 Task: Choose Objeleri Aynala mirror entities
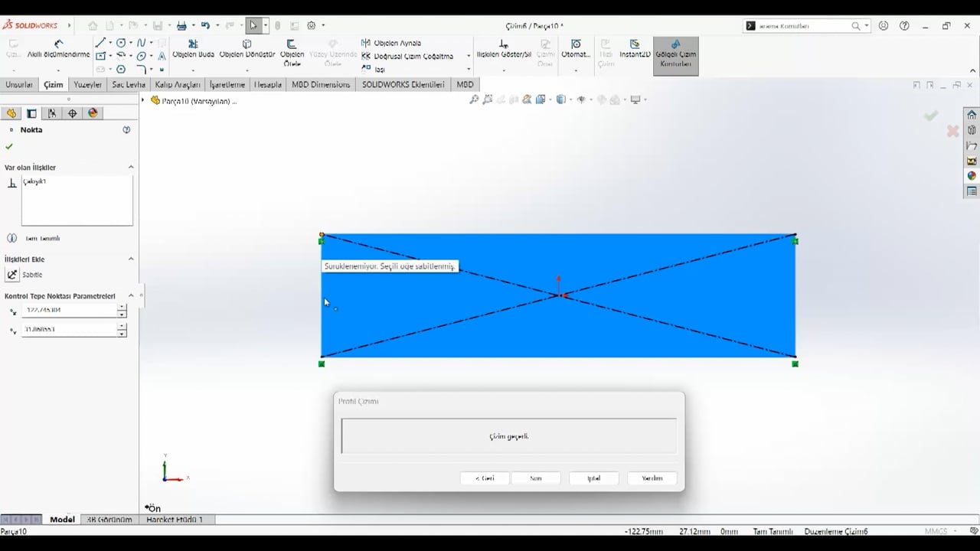tap(391, 43)
